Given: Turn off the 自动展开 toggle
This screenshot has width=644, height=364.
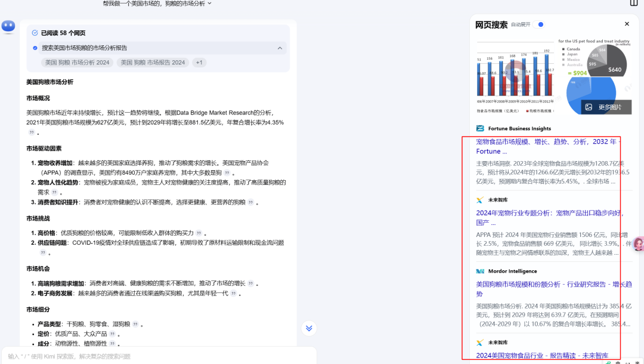Looking at the screenshot, I should click(539, 24).
